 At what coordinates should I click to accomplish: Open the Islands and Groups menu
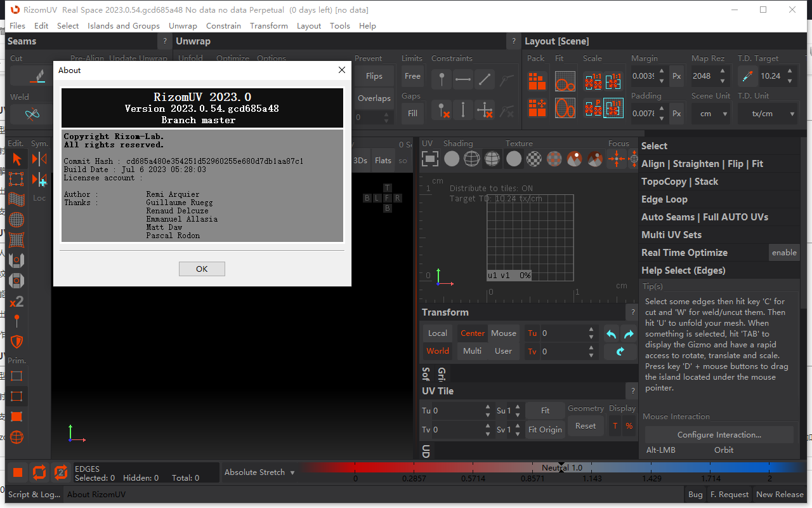(x=124, y=26)
